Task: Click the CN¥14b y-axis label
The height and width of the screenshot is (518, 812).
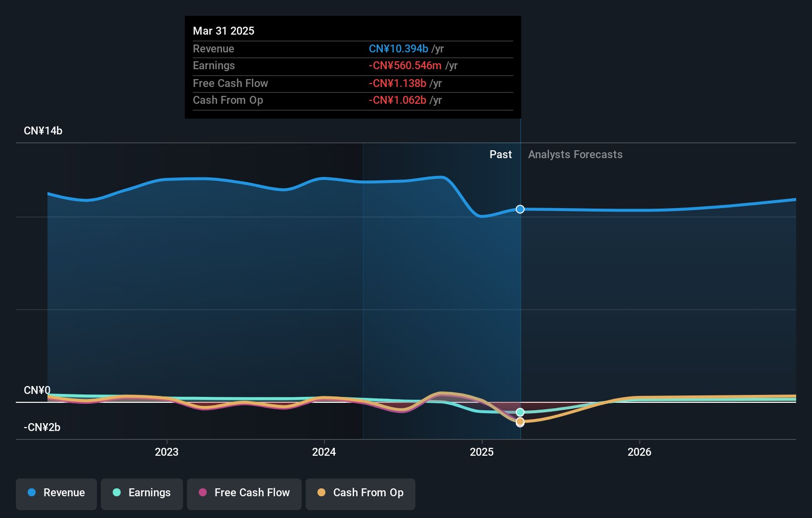Action: click(x=43, y=131)
